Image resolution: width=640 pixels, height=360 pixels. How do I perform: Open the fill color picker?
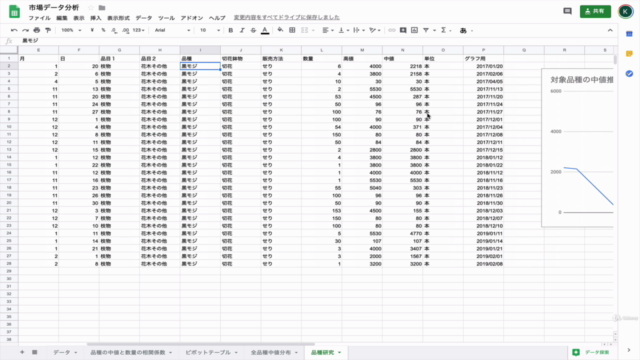click(x=280, y=30)
